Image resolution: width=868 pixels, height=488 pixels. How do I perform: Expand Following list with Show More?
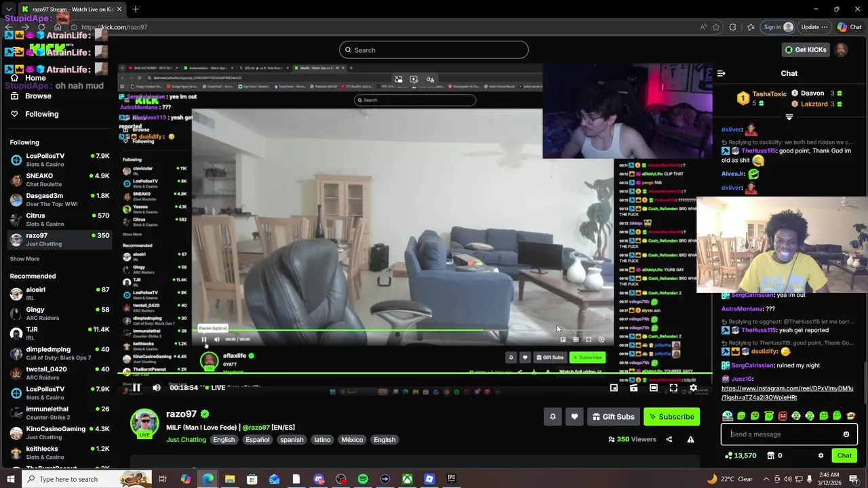click(x=24, y=259)
